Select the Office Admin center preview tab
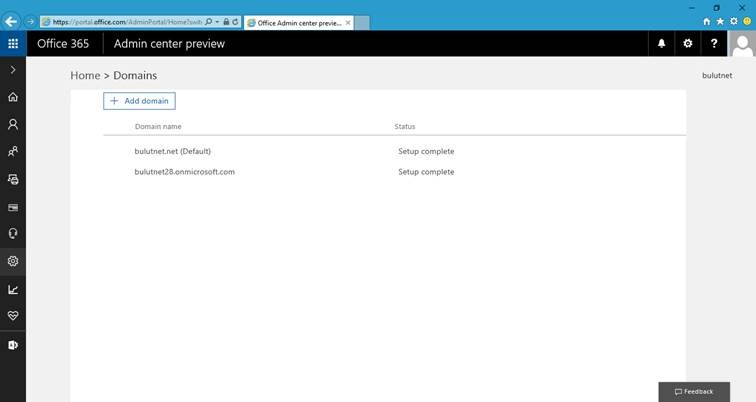Screen dimensions: 756x402 pos(299,23)
